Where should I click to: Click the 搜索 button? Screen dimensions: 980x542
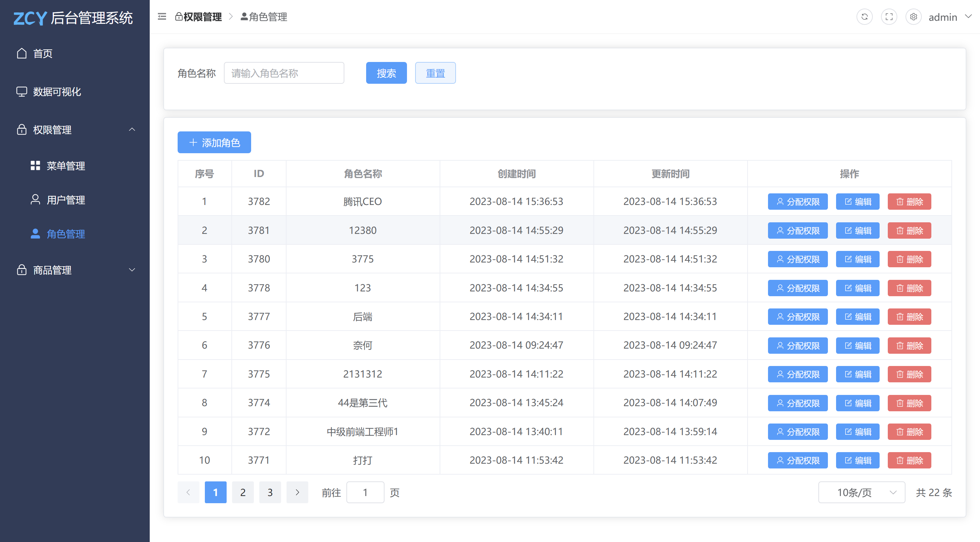coord(386,73)
